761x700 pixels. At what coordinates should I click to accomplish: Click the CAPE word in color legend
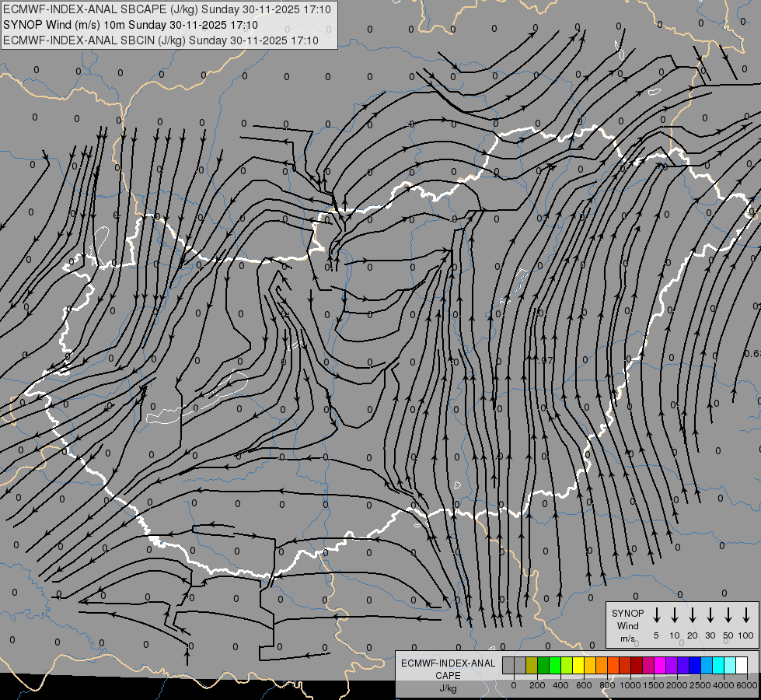tap(448, 676)
